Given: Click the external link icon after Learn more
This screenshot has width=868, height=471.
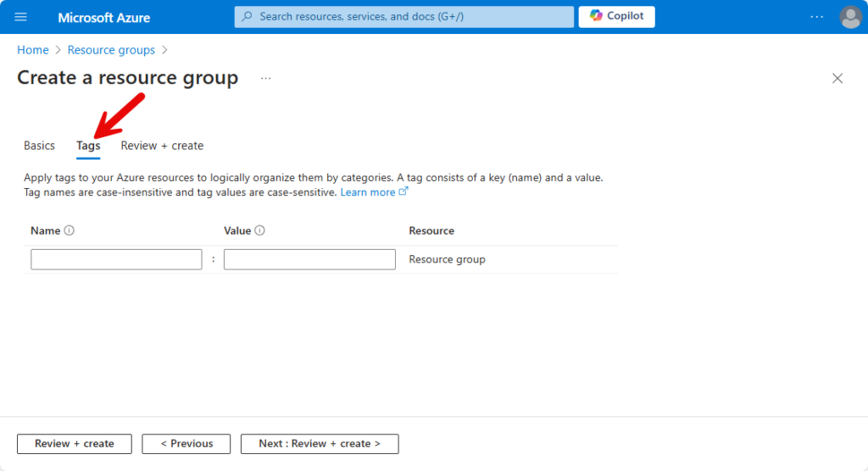Looking at the screenshot, I should tap(403, 191).
